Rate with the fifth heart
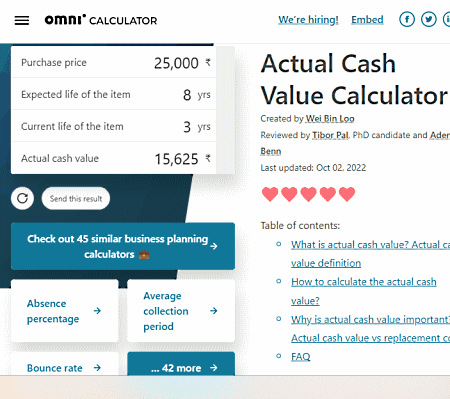Image resolution: width=450 pixels, height=399 pixels. coord(347,194)
